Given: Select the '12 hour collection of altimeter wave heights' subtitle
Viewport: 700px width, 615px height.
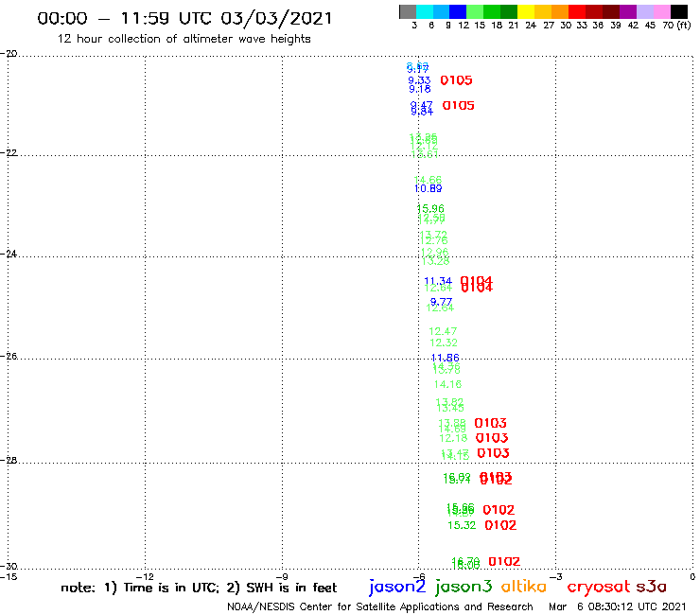Looking at the screenshot, I should (x=184, y=39).
